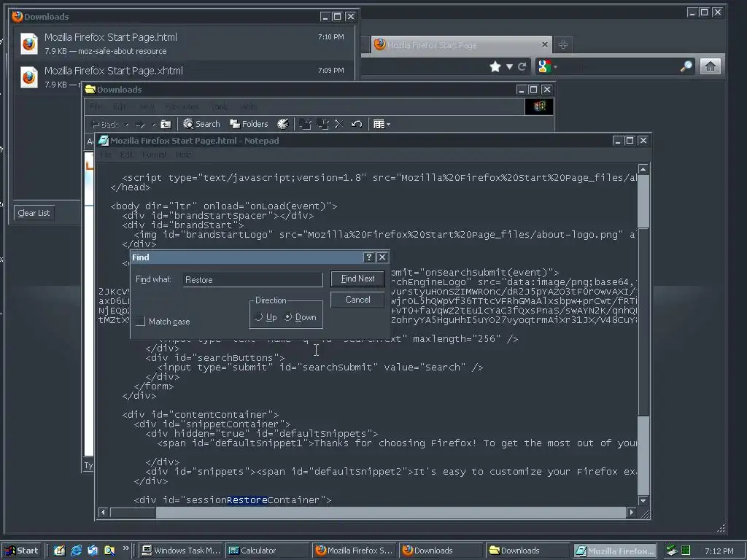This screenshot has height=560, width=747.
Task: Click the Notepad icon in its title bar
Action: 103,141
